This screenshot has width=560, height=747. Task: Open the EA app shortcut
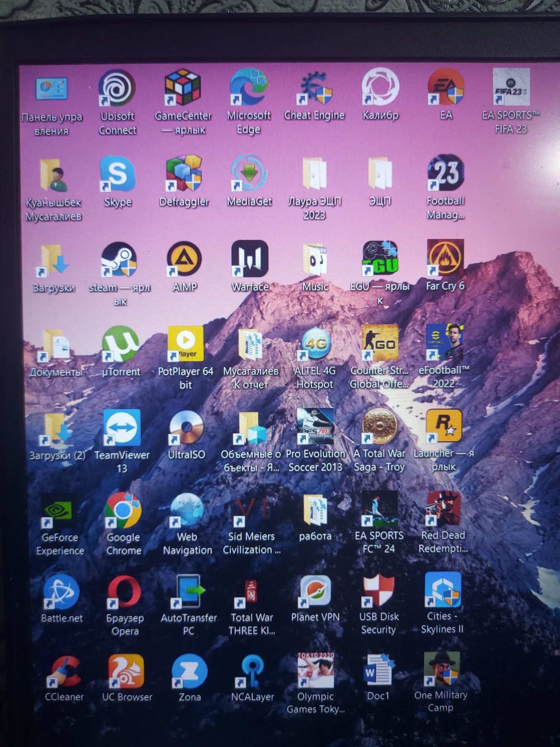click(446, 86)
